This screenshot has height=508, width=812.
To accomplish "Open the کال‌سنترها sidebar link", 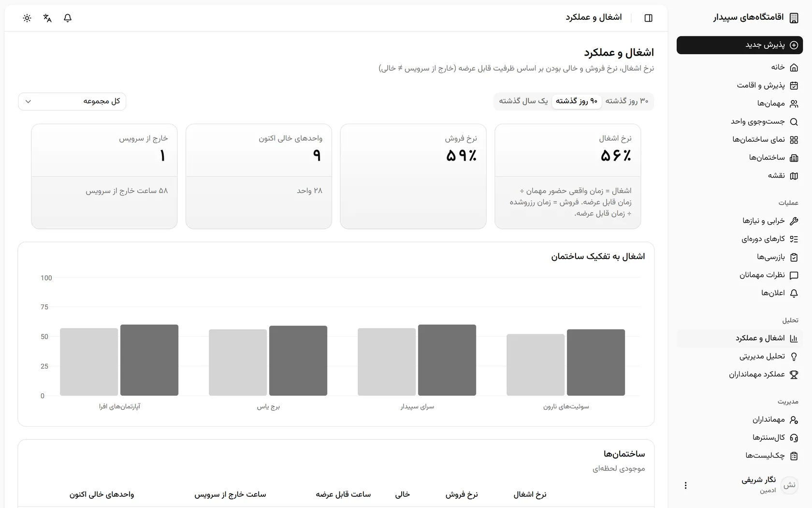I will click(x=739, y=437).
